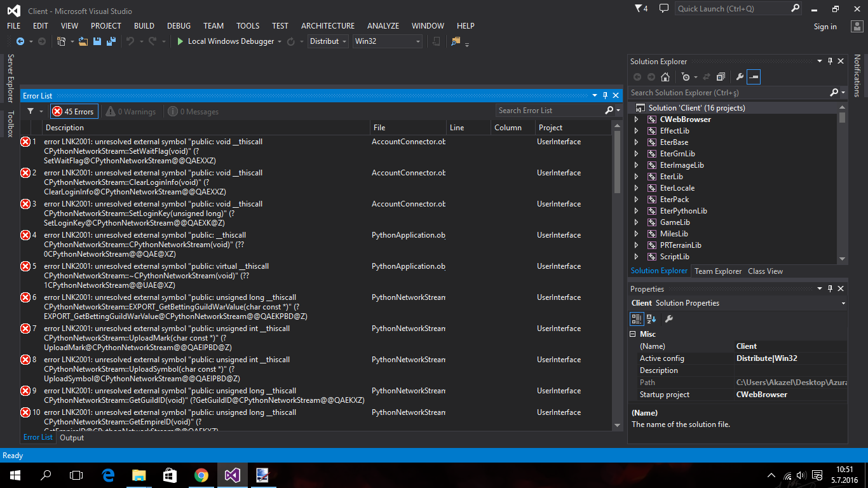Click the Navigate Backward toolbar arrow

[20, 41]
